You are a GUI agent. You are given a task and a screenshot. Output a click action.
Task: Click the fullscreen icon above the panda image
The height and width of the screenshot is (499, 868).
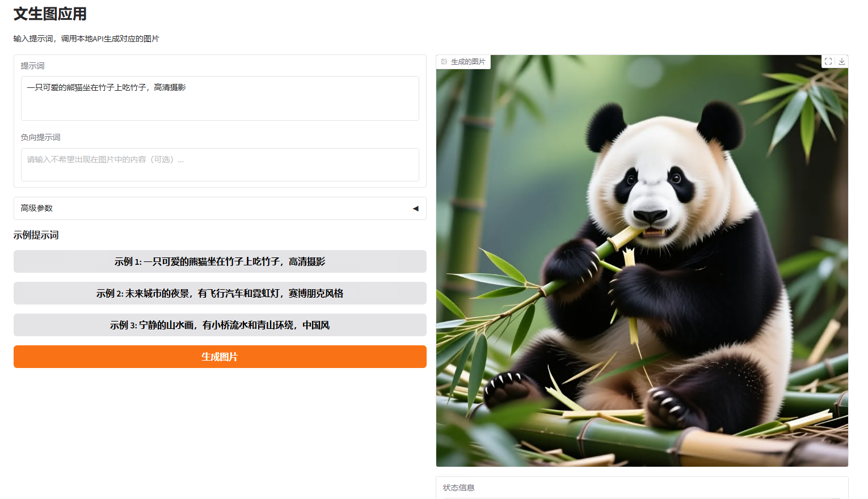(x=828, y=61)
